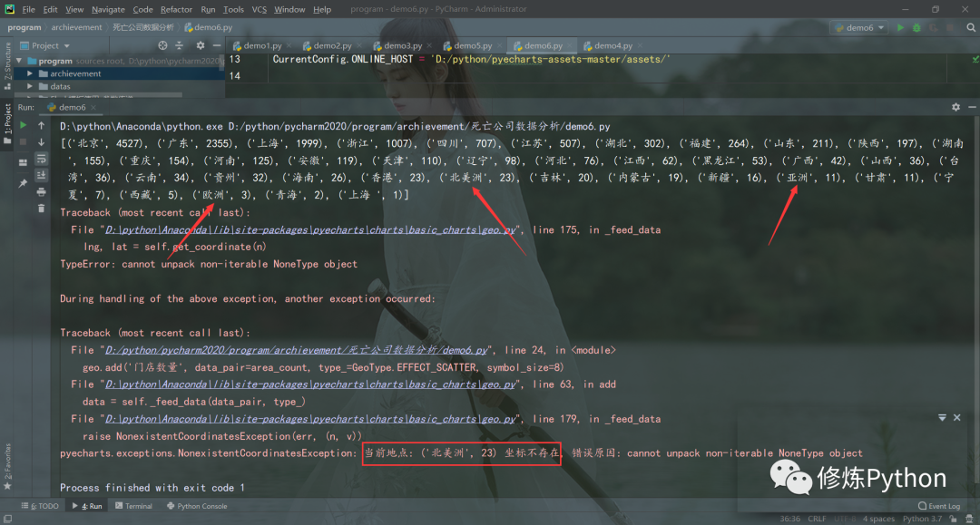Click archievement breadcrumb in navigation bar
The image size is (980, 525).
(76, 27)
